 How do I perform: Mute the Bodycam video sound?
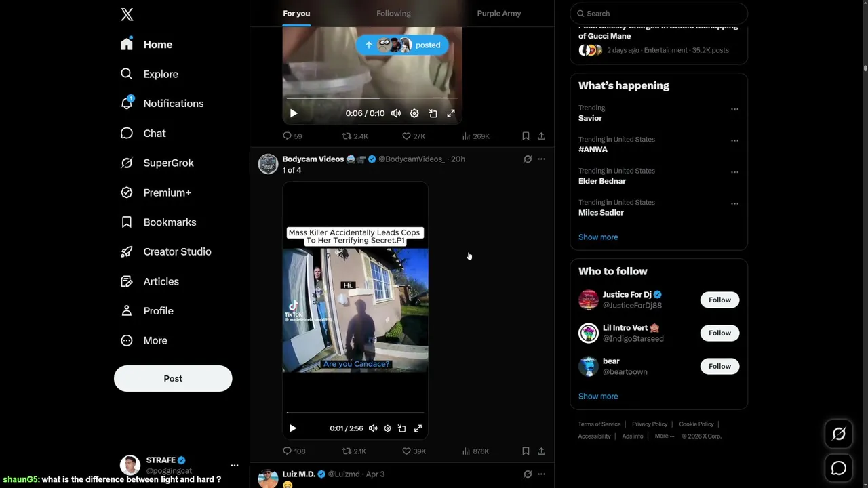[373, 428]
